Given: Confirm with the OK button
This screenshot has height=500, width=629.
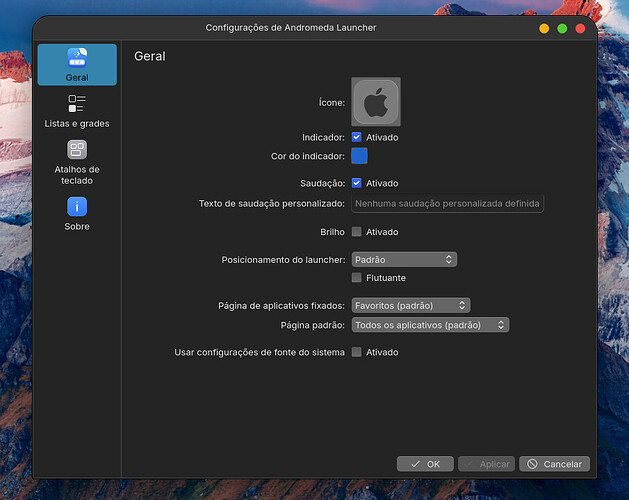Looking at the screenshot, I should point(425,464).
